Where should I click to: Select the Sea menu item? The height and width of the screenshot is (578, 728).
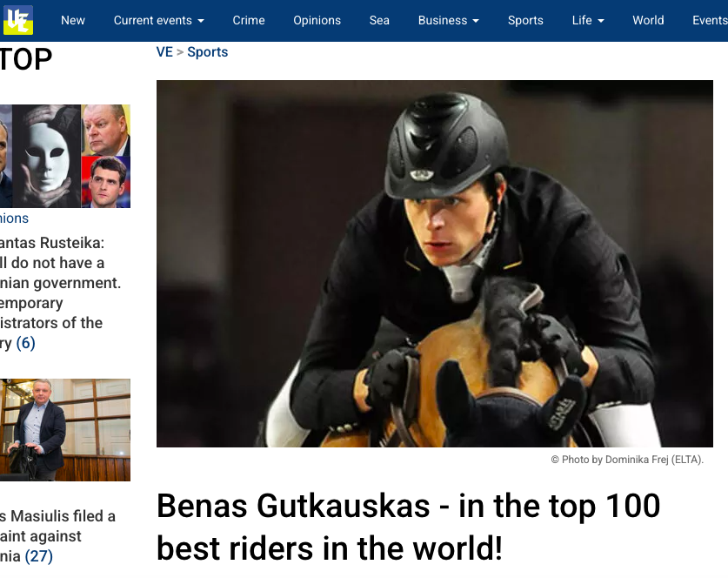(x=379, y=20)
